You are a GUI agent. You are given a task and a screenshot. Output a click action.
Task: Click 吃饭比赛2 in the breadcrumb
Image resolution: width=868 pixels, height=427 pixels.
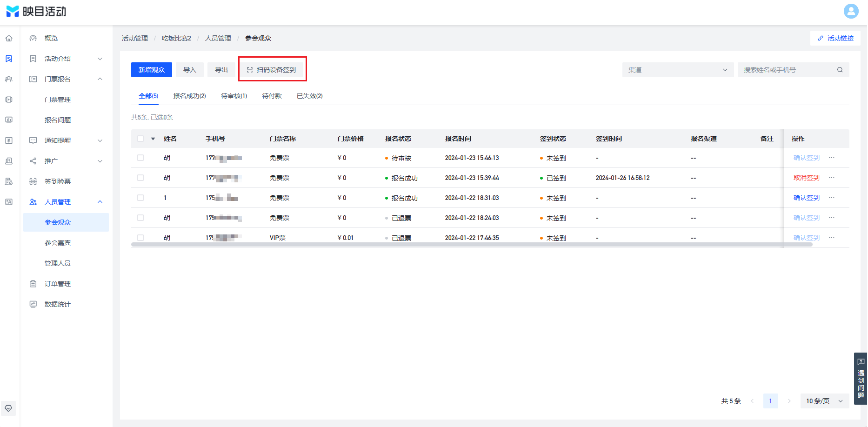pos(176,38)
